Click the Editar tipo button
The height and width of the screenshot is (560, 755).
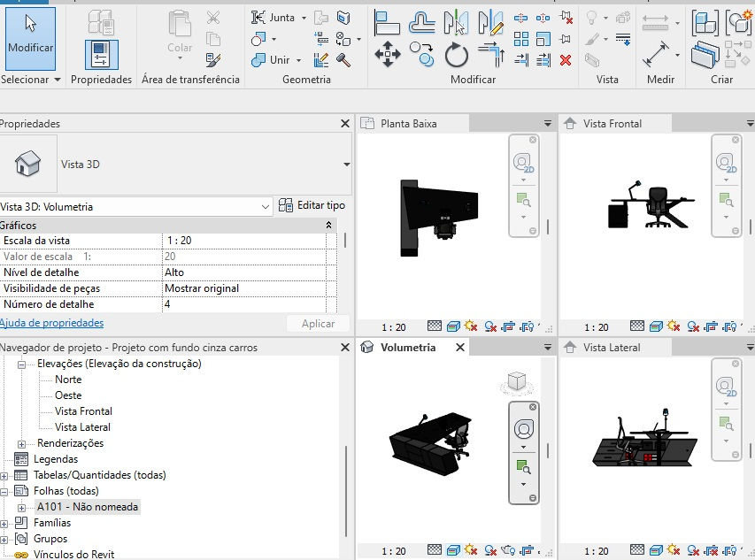312,205
